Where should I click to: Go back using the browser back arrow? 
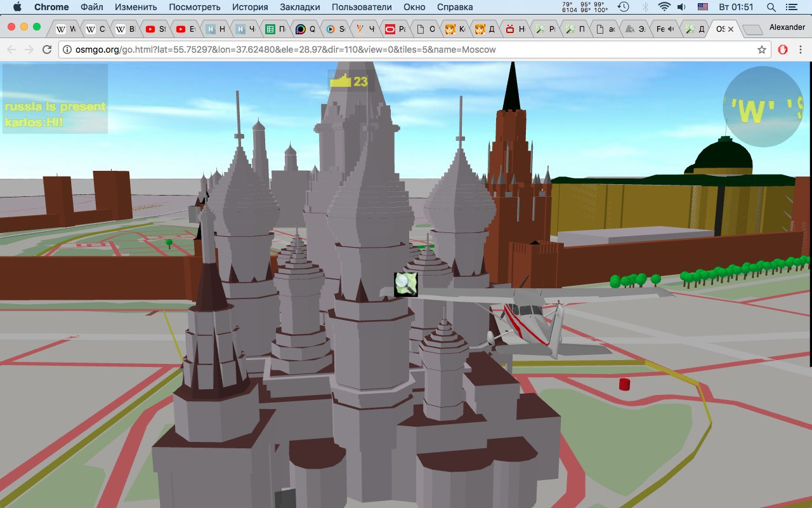(x=11, y=50)
